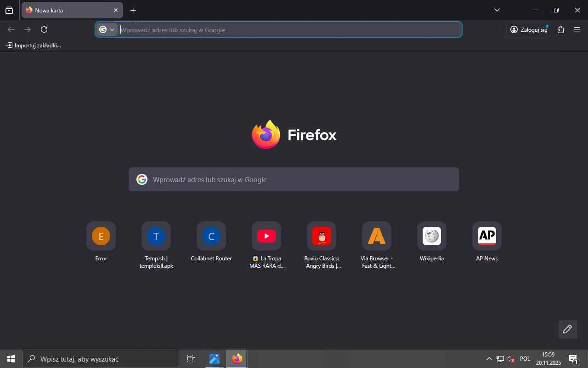This screenshot has height=368, width=588.
Task: Open the Extensions puzzle icon
Action: pos(560,29)
